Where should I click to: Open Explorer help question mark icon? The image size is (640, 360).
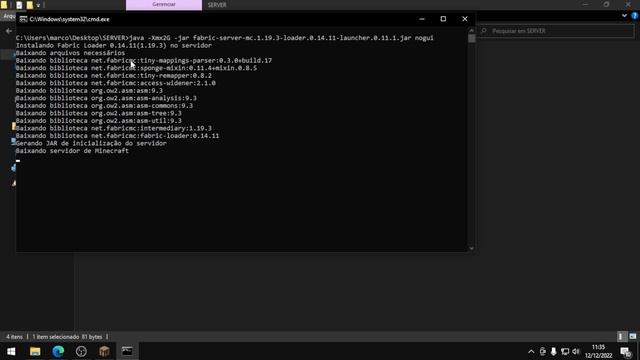[634, 16]
